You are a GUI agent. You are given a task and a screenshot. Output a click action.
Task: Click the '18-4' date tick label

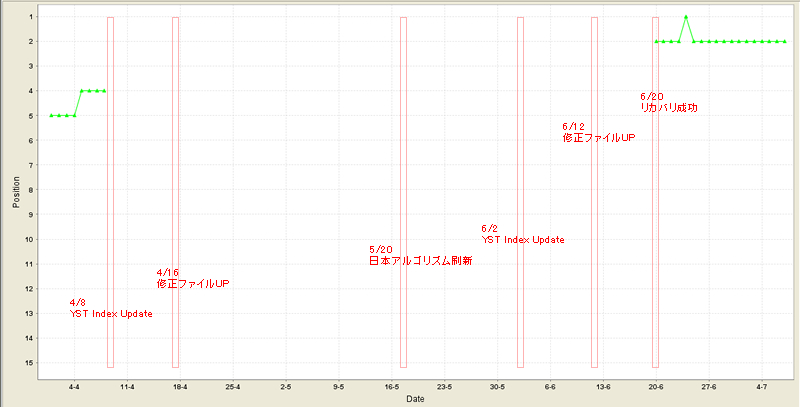[180, 387]
